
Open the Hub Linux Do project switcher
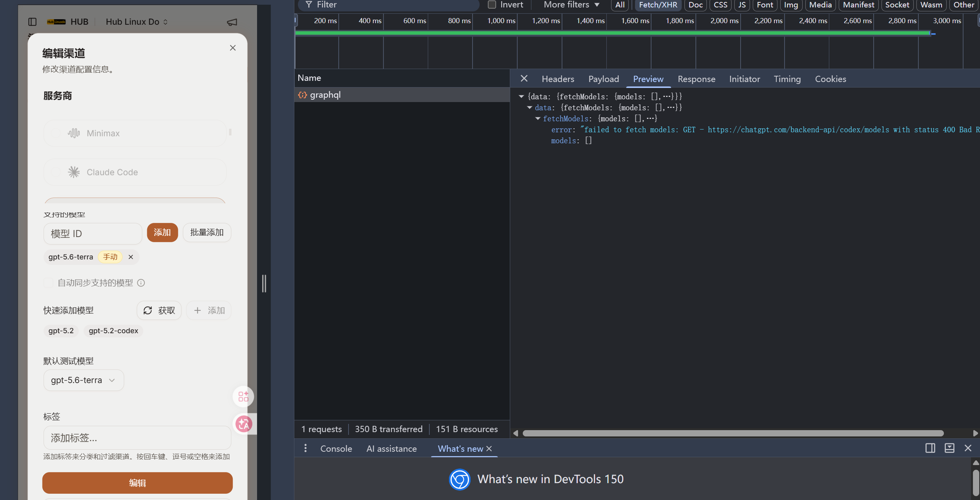(x=137, y=22)
